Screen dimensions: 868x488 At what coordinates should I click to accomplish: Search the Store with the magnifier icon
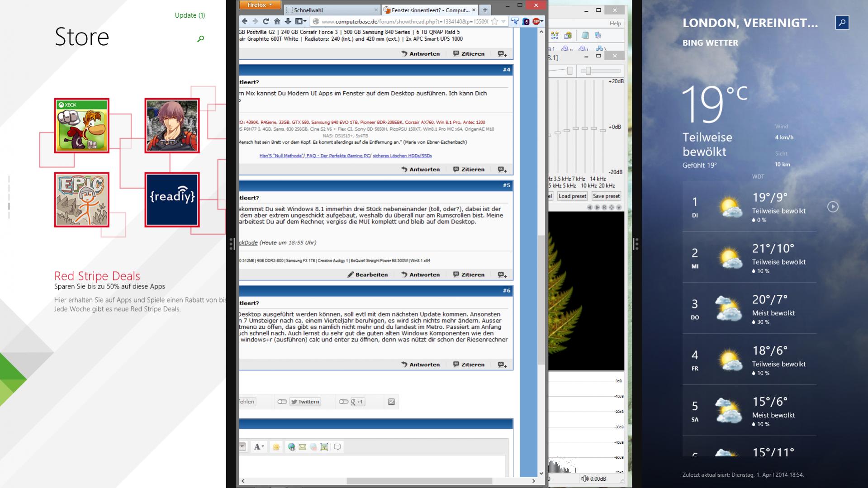200,39
